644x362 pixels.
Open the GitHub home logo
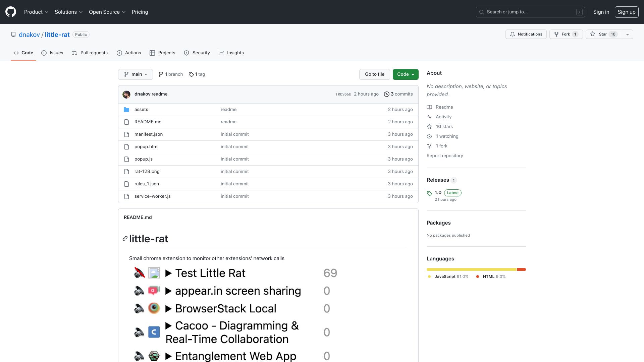pyautogui.click(x=11, y=12)
